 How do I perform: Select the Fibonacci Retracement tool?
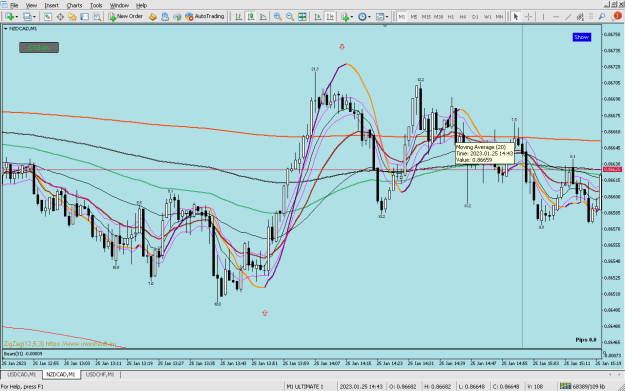tap(591, 17)
